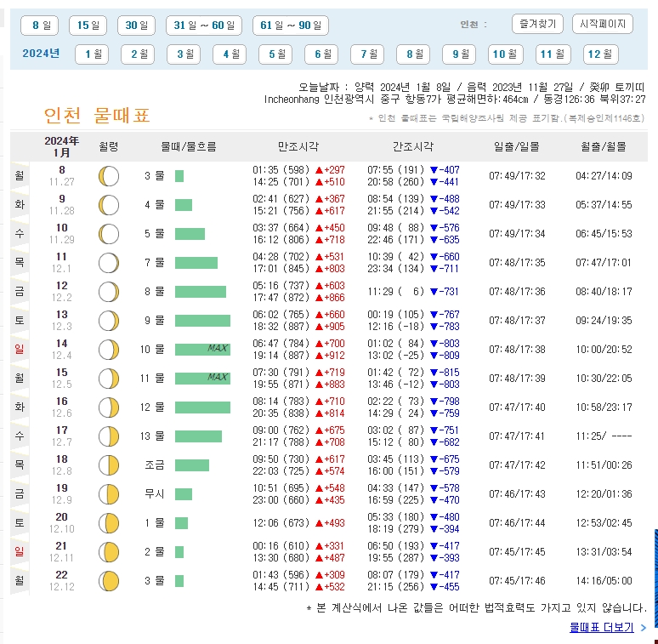Click the 인천 물때표 title
Screen dimensions: 658x644
tap(97, 116)
